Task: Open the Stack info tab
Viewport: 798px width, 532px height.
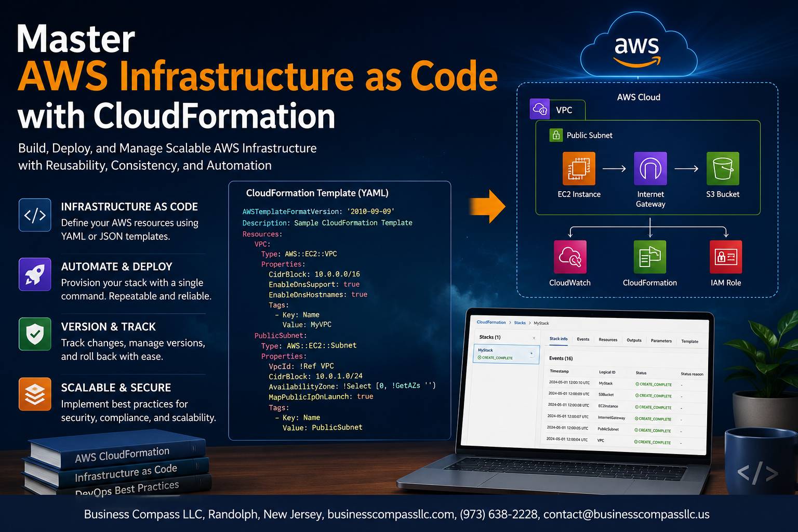Action: (558, 339)
